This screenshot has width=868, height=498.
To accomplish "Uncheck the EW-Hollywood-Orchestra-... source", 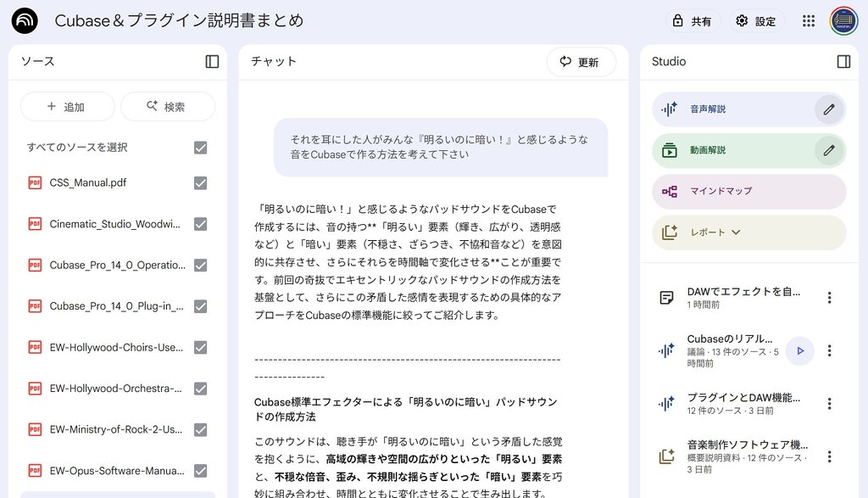I will coord(200,389).
